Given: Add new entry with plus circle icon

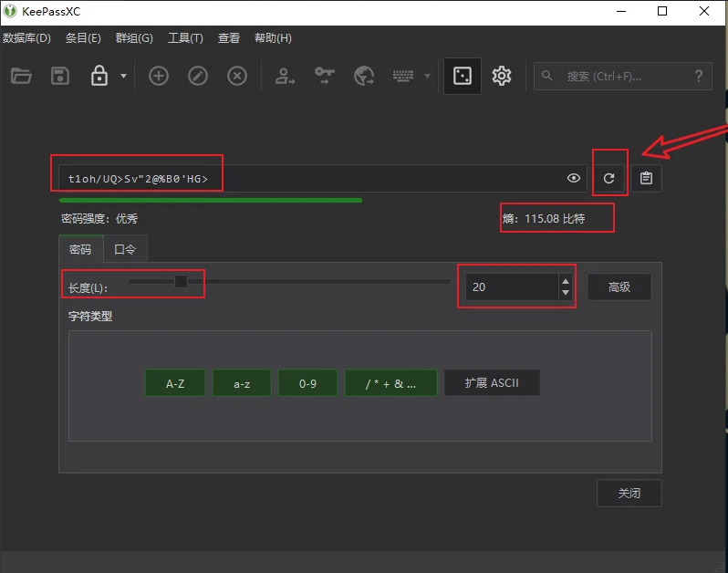Looking at the screenshot, I should click(159, 76).
